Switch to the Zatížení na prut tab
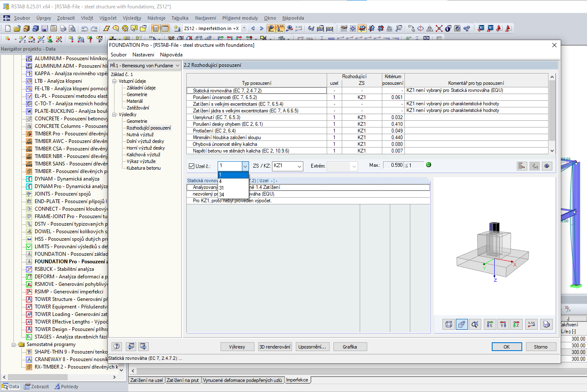The width and height of the screenshot is (587, 392). [x=183, y=380]
